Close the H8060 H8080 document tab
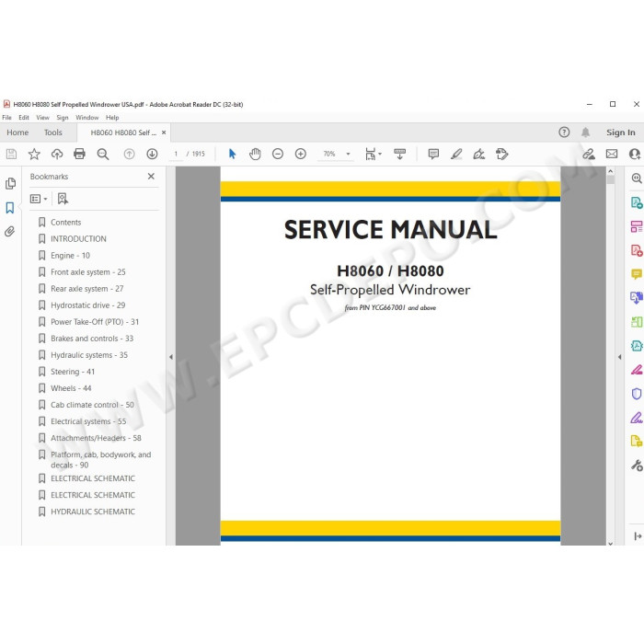This screenshot has width=644, height=644. tap(164, 132)
